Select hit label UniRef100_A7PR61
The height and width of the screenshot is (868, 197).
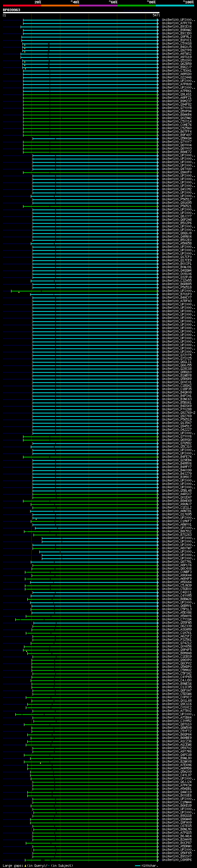point(177,91)
